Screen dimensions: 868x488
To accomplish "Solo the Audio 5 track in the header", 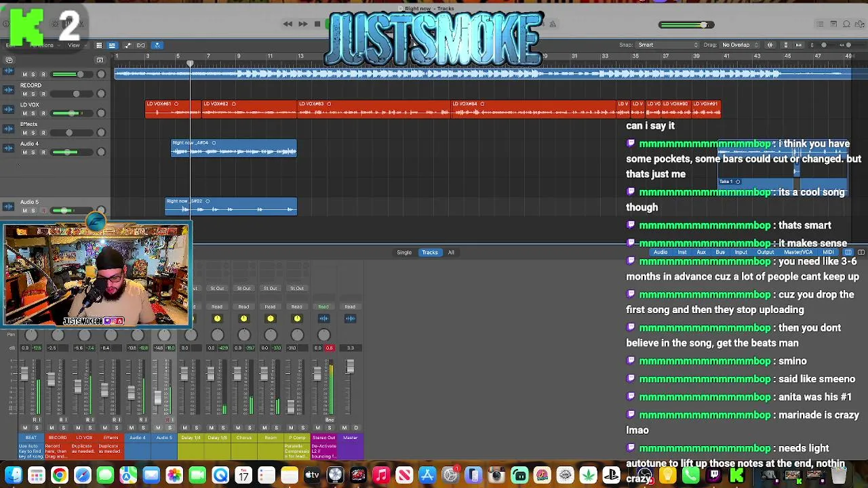I will (x=33, y=211).
